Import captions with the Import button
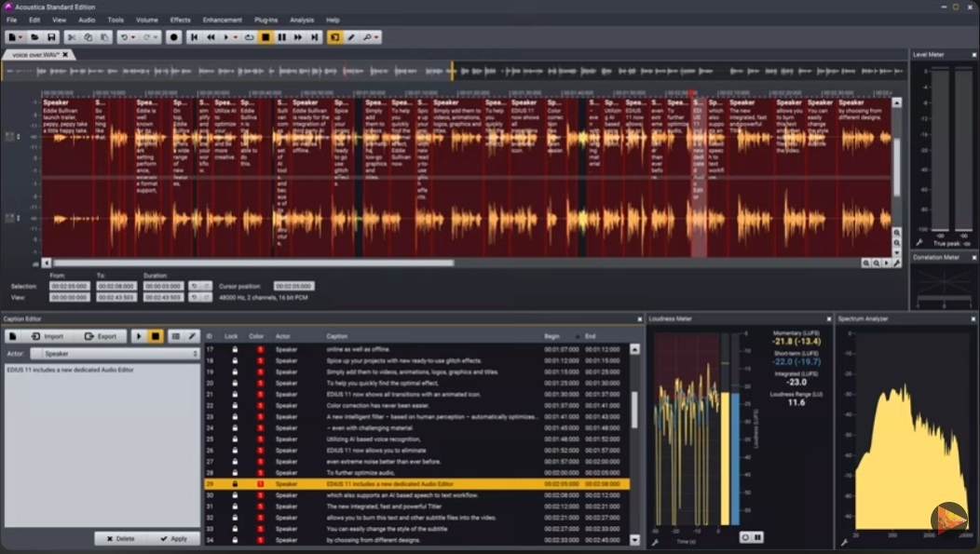Viewport: 980px width, 554px height. [48, 336]
